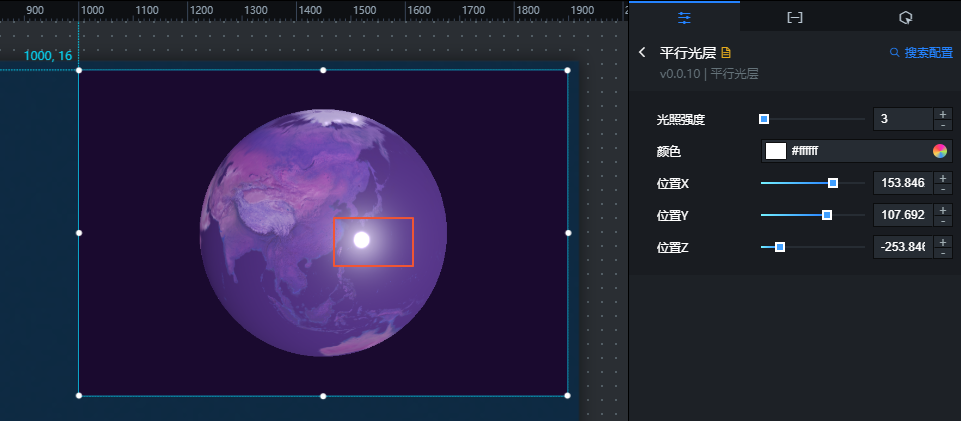
Task: Select the top-right resize handle of the canvas
Action: pos(568,70)
